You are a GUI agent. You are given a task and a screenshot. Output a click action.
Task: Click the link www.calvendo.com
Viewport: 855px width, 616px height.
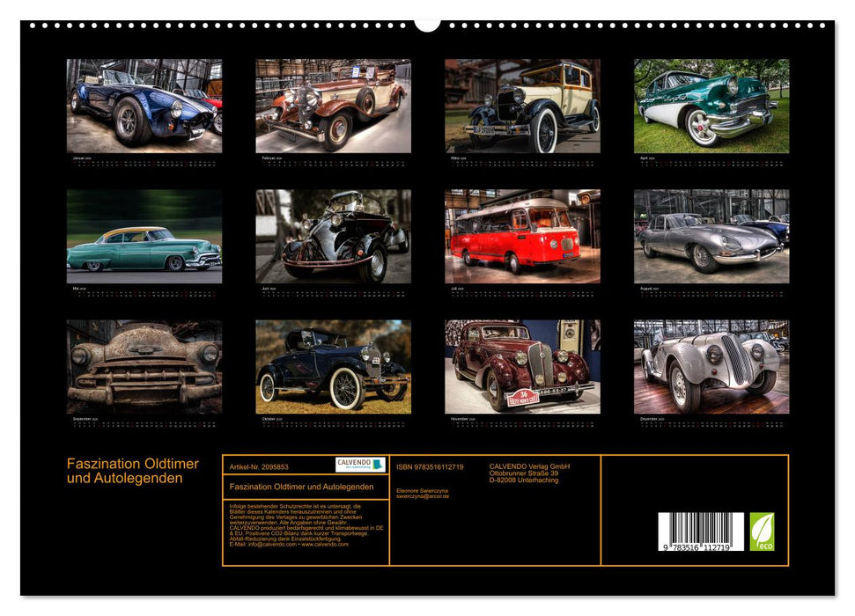(x=327, y=545)
